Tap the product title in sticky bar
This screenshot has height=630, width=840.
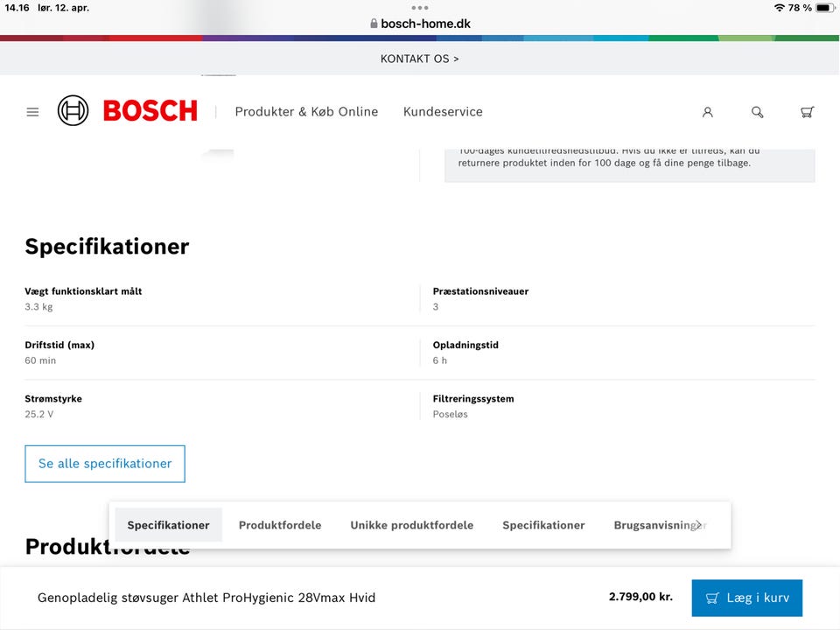[206, 598]
